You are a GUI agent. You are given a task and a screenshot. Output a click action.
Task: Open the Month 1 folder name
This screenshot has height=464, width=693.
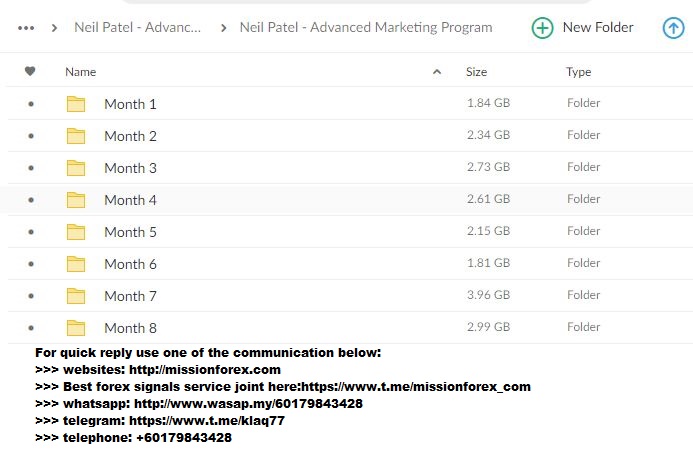pos(130,104)
